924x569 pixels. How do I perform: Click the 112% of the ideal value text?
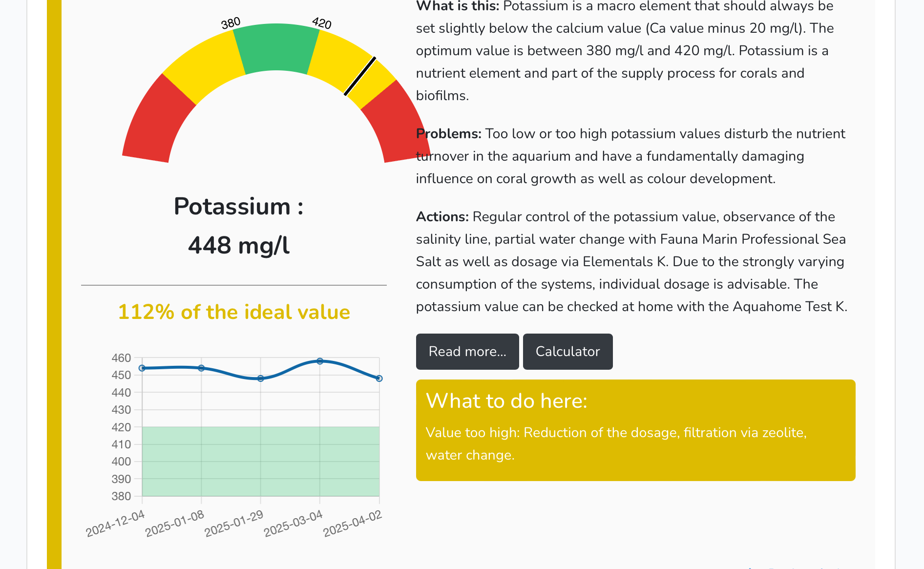(x=234, y=312)
